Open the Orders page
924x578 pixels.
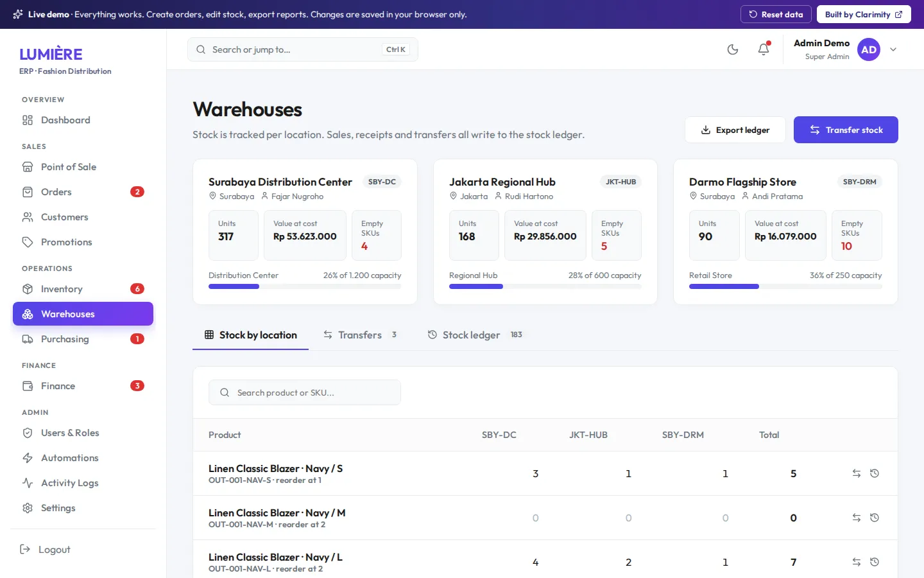click(83, 192)
